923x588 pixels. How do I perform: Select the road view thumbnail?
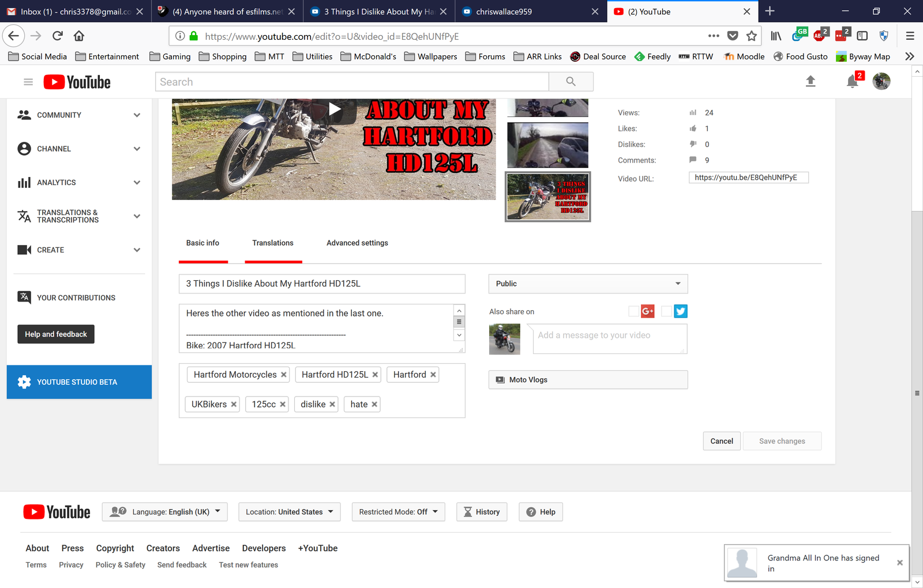click(x=548, y=145)
